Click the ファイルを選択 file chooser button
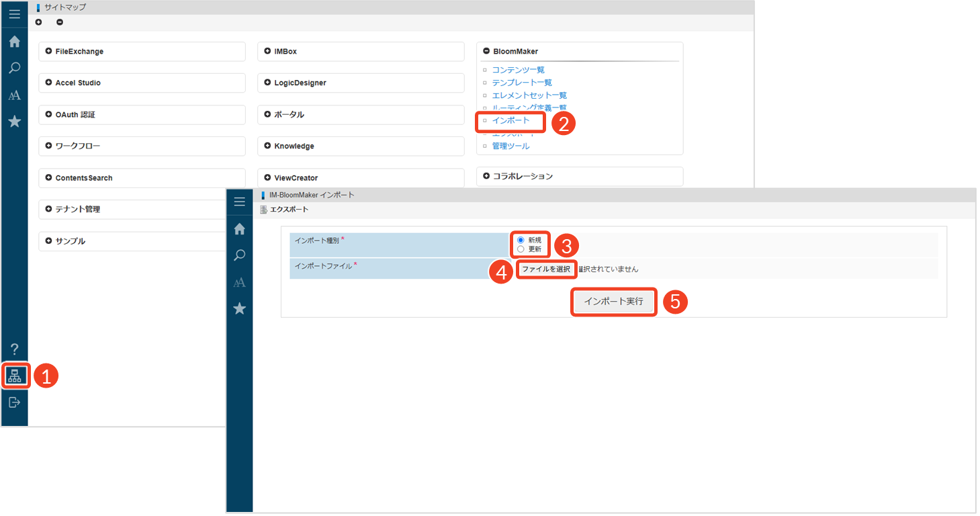 [546, 269]
